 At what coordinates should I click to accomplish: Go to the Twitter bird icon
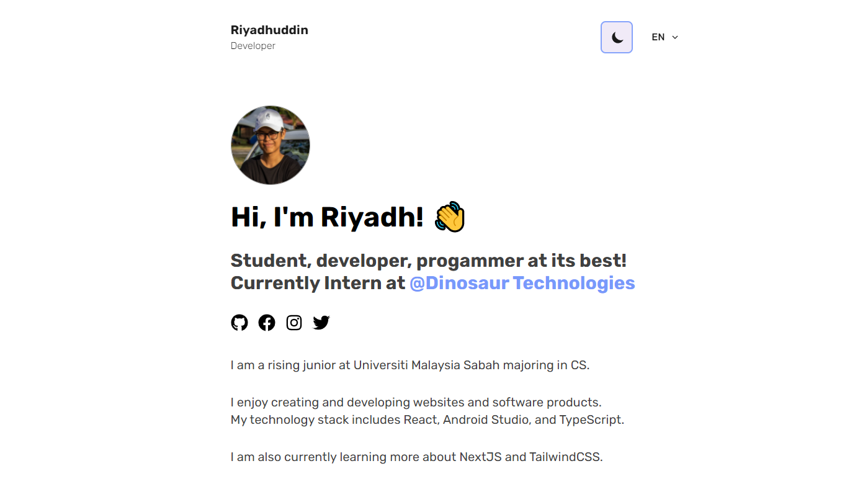321,323
